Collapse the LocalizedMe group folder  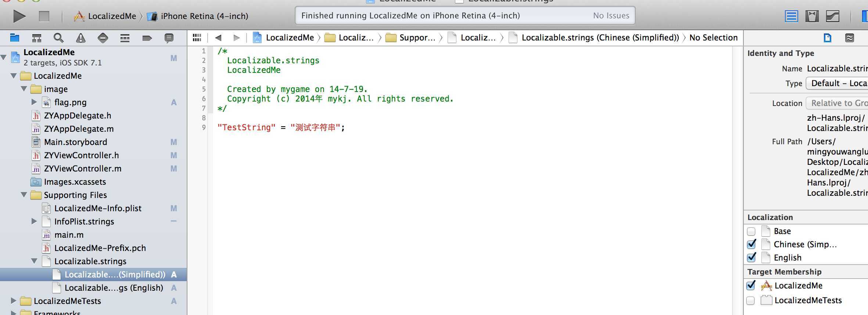point(14,76)
